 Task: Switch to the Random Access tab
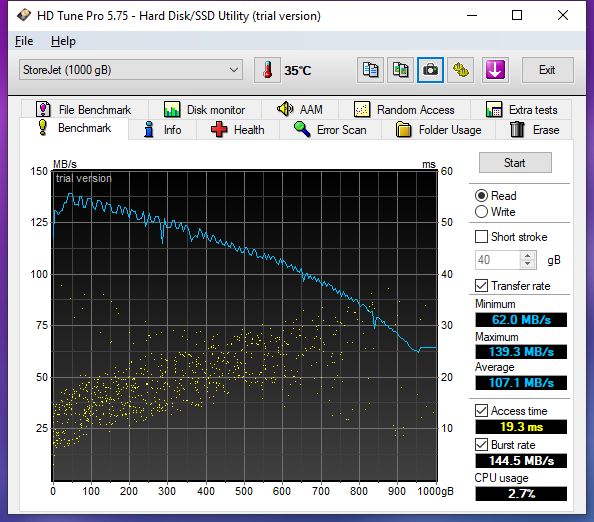pyautogui.click(x=404, y=110)
